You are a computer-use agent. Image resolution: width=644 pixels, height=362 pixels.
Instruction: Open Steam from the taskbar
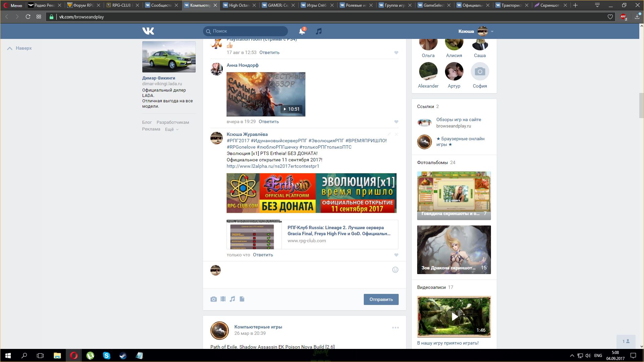click(123, 355)
